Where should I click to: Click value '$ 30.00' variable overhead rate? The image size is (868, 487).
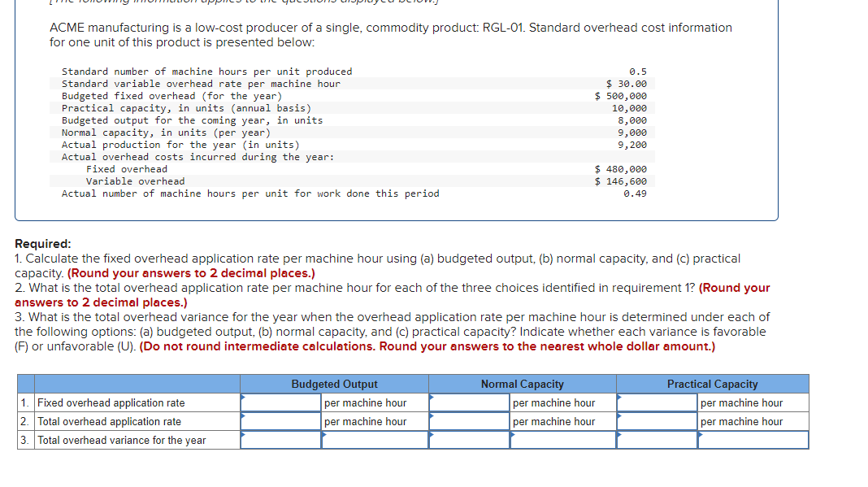[626, 84]
